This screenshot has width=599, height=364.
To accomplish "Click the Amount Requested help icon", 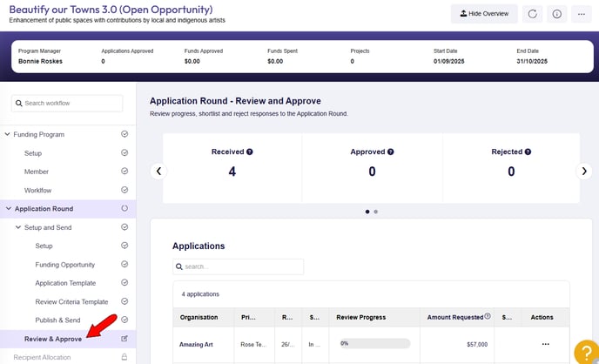I will (488, 316).
